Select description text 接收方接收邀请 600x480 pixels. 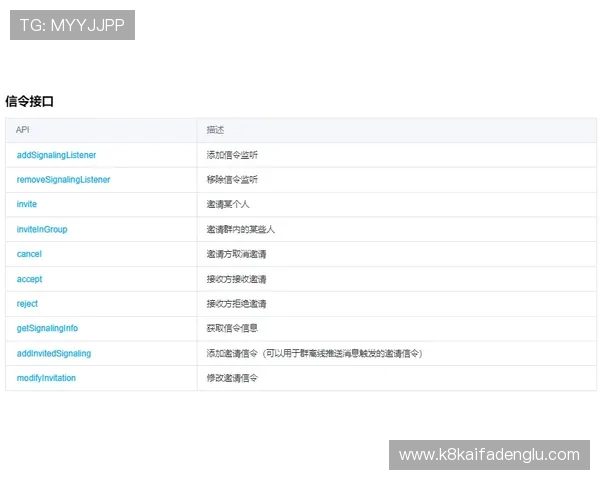(x=236, y=279)
